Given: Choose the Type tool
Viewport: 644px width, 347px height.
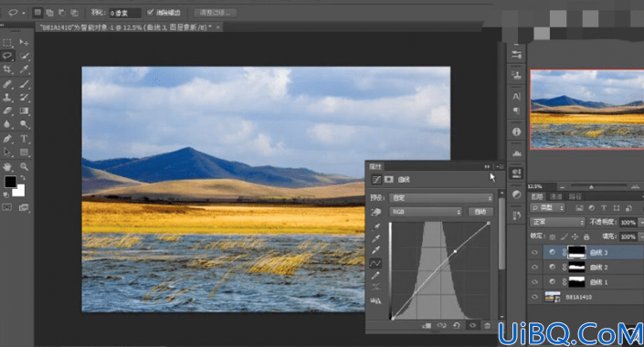Looking at the screenshot, I should pyautogui.click(x=24, y=139).
